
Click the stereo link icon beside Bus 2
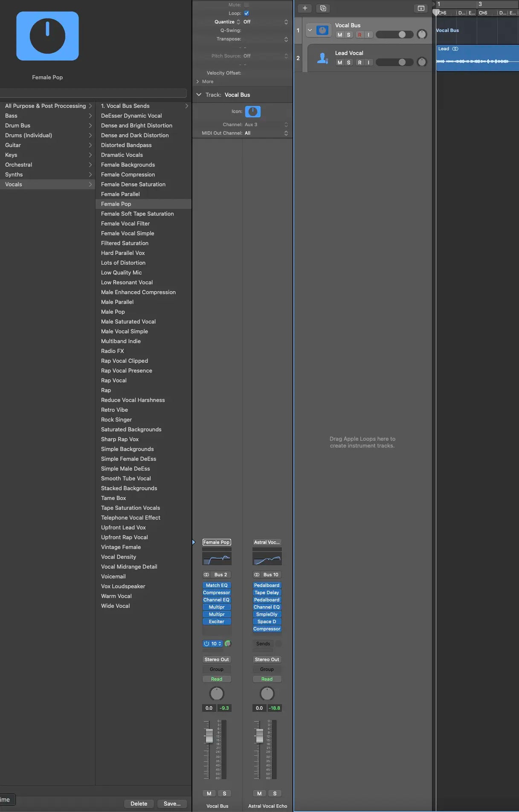206,575
